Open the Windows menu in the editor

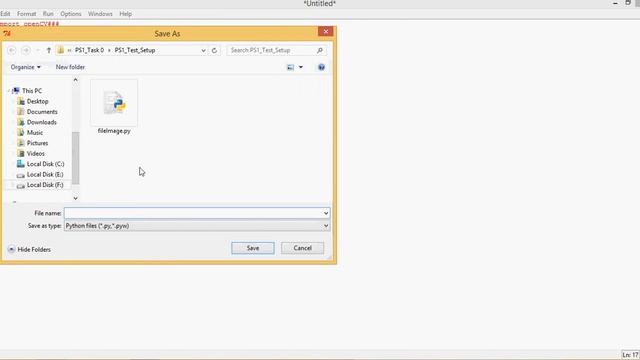[100, 14]
